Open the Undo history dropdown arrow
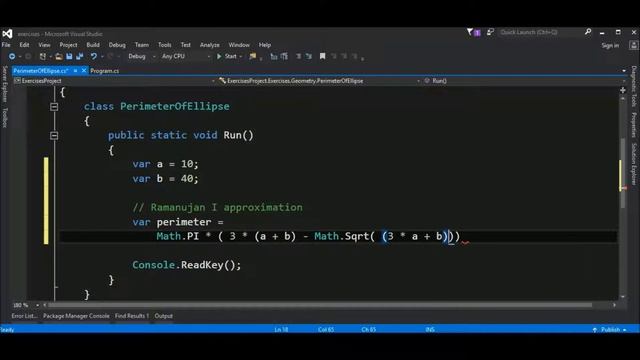 (102, 56)
